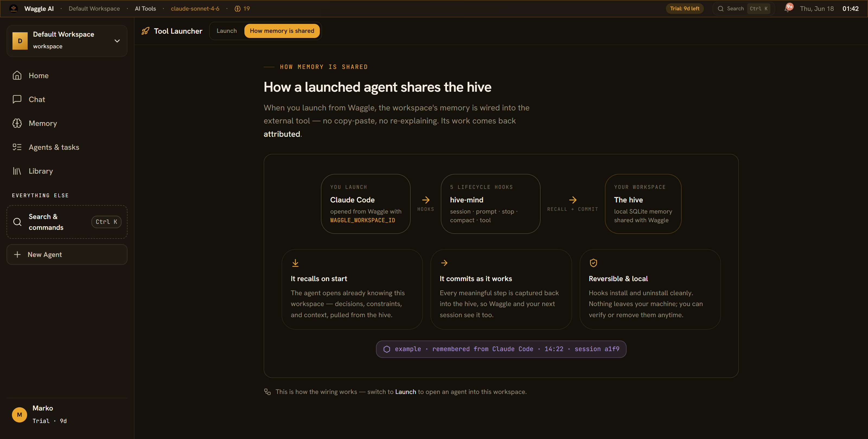Click the memory count brain icon
This screenshot has height=439, width=868.
238,8
